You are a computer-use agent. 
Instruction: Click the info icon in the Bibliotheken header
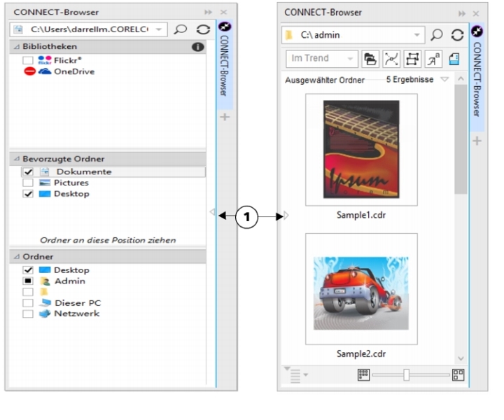click(x=197, y=47)
